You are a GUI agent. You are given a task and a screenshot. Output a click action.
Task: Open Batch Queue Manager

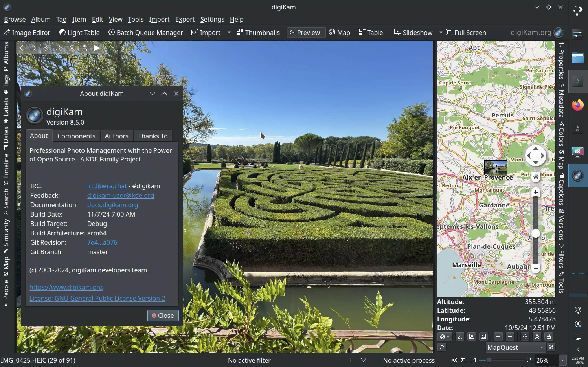145,33
